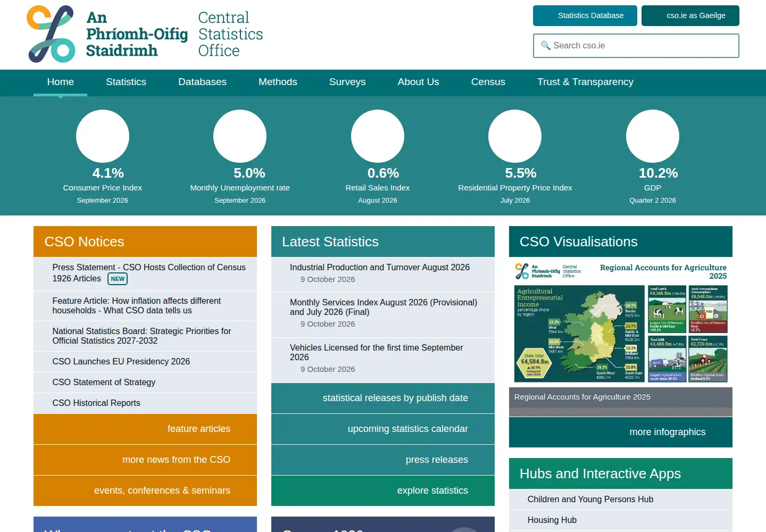766x532 pixels.
Task: Go to press releases
Action: [x=383, y=460]
